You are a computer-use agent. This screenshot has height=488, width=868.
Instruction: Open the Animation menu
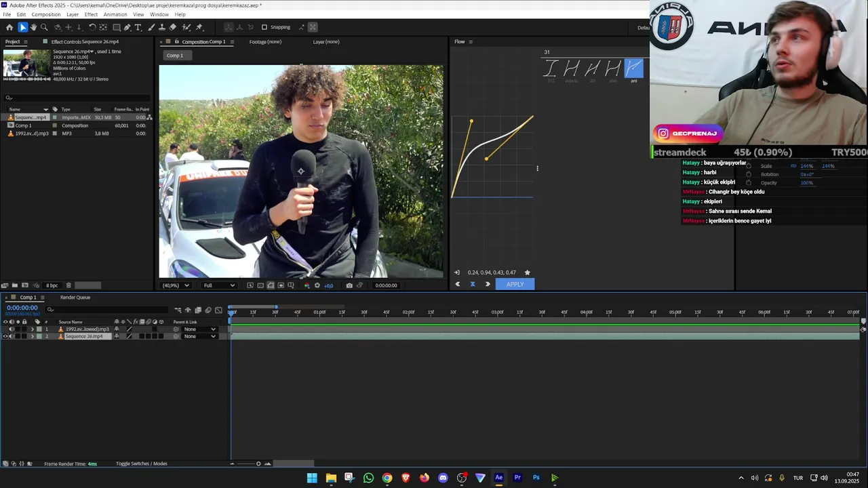coord(115,14)
